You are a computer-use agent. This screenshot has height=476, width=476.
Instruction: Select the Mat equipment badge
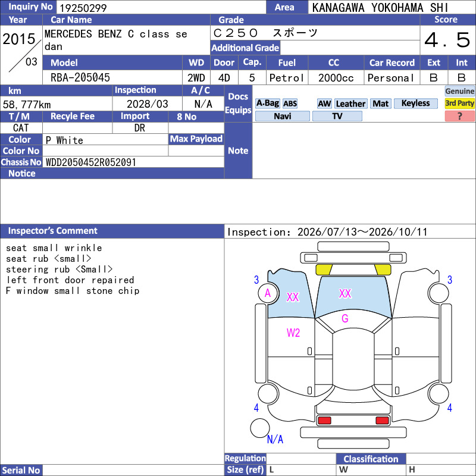tap(380, 104)
